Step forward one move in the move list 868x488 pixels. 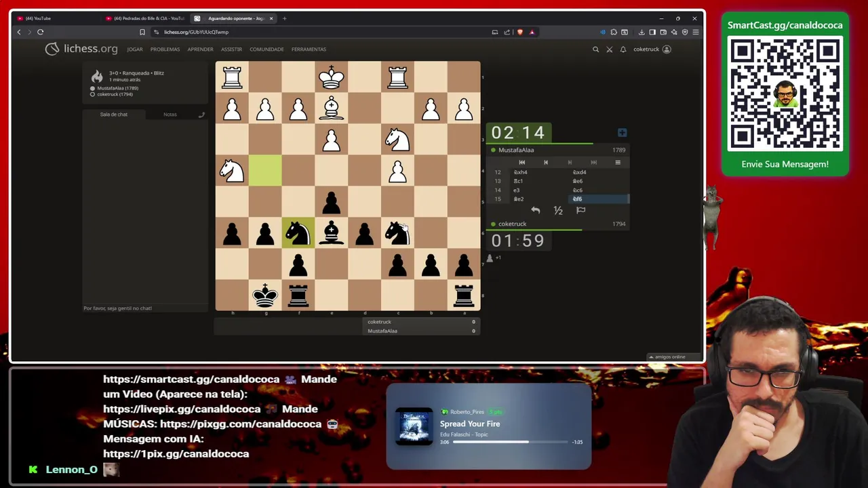coord(570,163)
